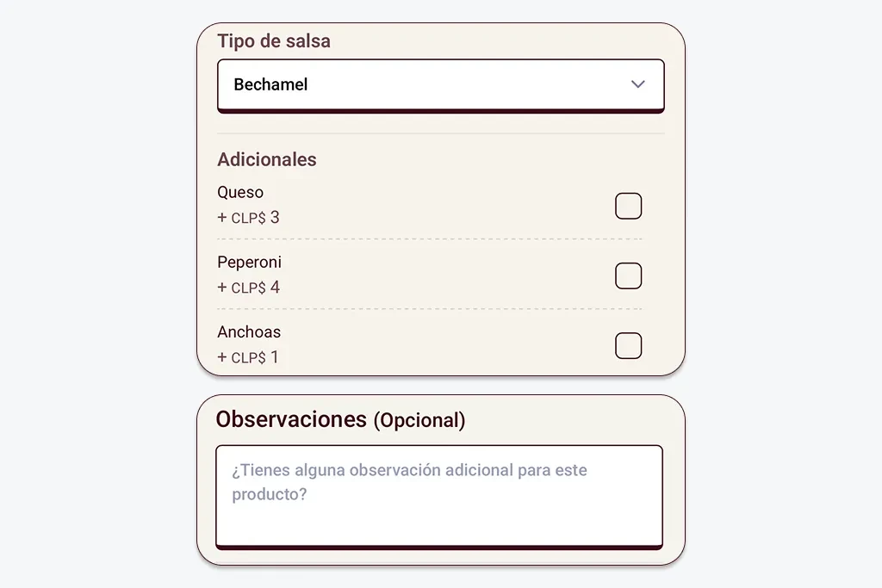Click the observations text area
Image resolution: width=882 pixels, height=588 pixels.
pos(439,495)
